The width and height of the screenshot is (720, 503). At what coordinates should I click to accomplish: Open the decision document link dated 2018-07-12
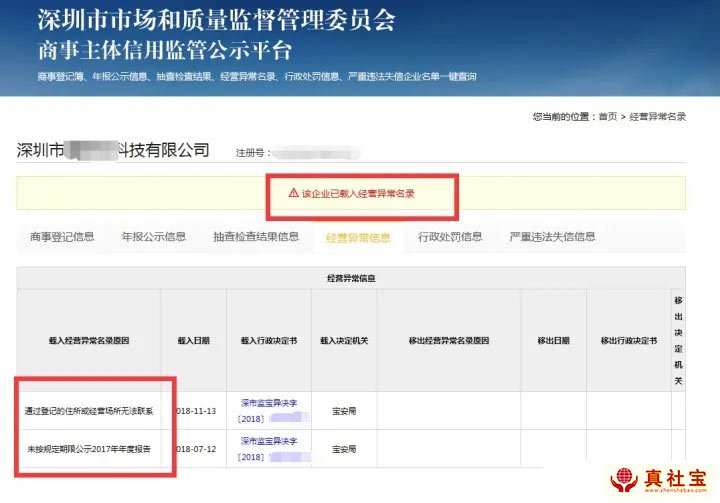click(268, 449)
